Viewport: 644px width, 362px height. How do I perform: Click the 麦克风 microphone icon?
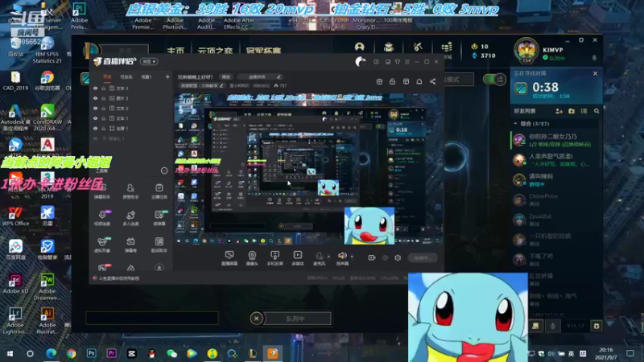(319, 256)
